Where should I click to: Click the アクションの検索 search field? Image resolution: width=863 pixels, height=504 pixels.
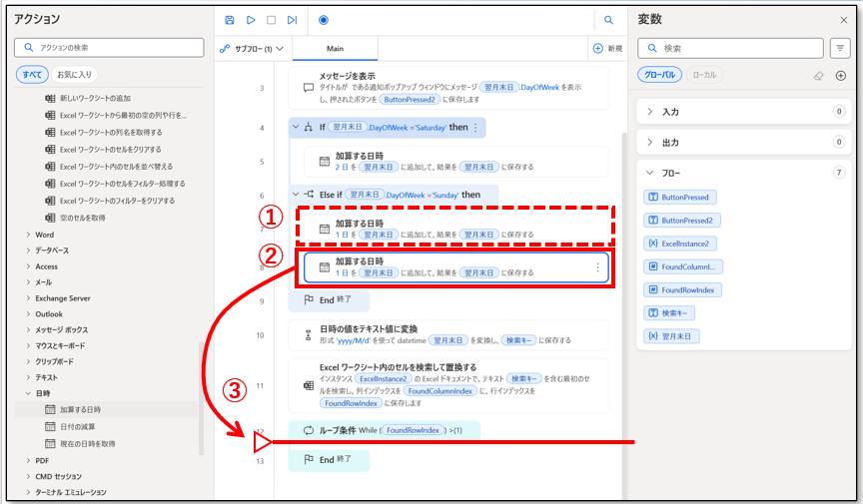(x=108, y=47)
